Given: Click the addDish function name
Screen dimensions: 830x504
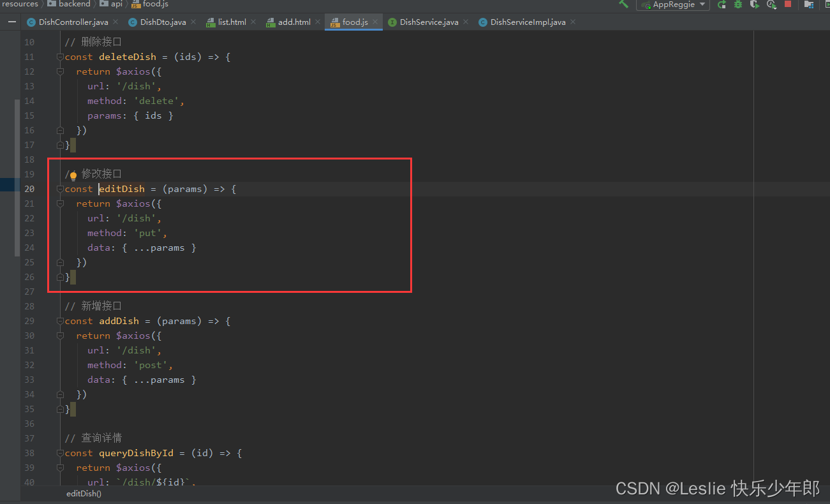Looking at the screenshot, I should [x=119, y=321].
